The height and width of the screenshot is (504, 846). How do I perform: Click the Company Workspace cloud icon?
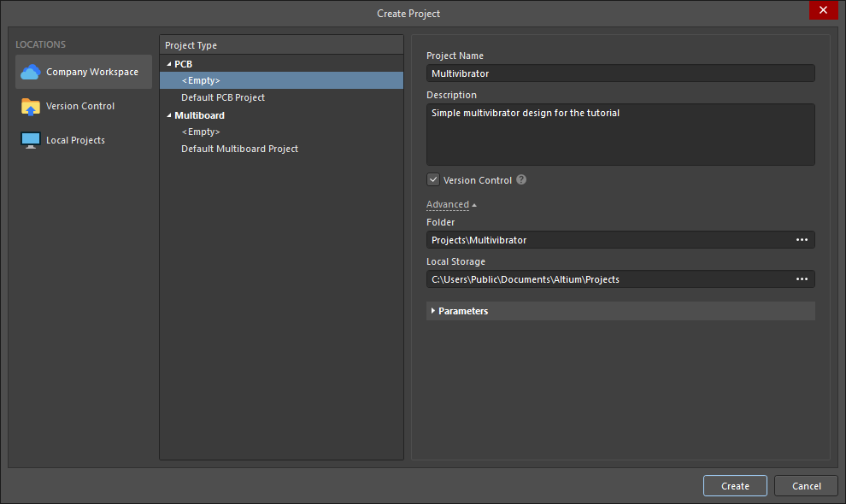coord(31,73)
